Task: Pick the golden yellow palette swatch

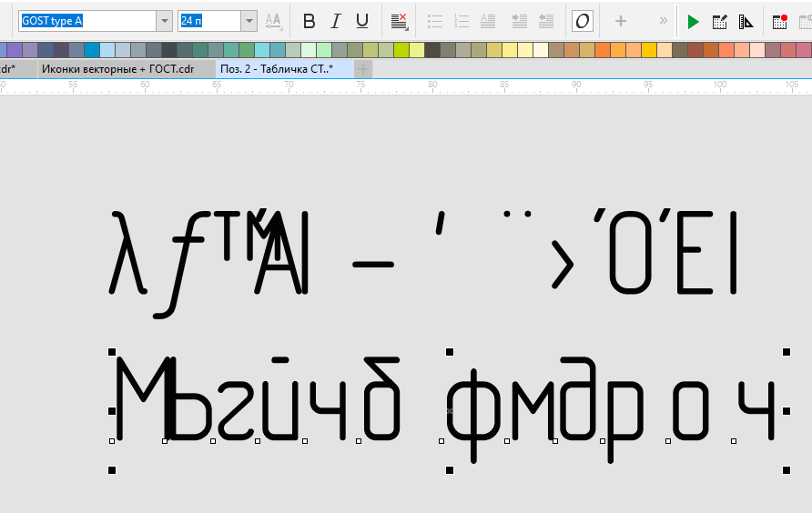Action: pos(649,50)
